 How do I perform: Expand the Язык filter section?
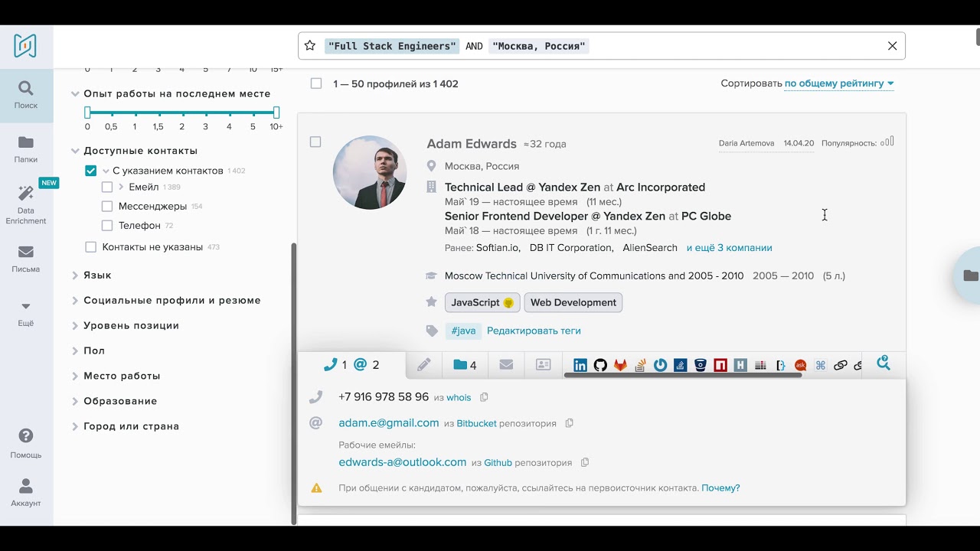[76, 275]
